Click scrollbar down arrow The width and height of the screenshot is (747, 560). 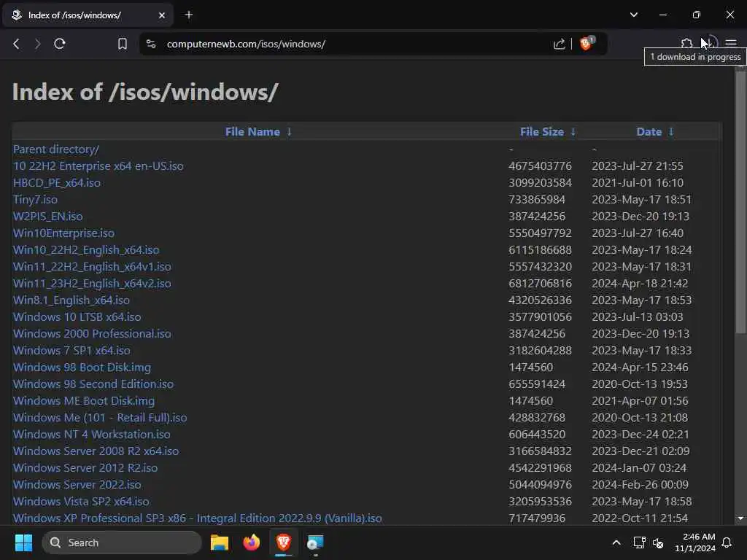pyautogui.click(x=740, y=518)
